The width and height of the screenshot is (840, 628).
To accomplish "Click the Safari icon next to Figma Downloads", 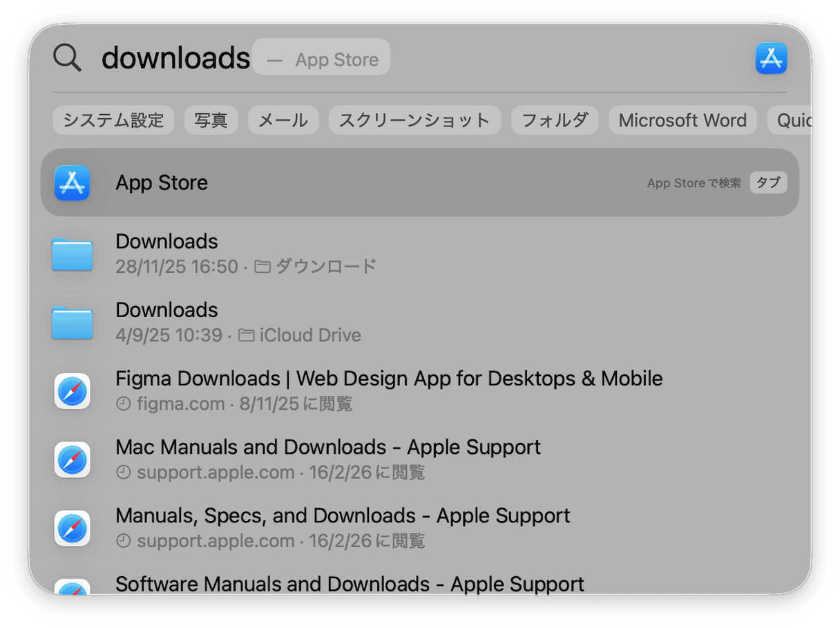I will point(73,391).
